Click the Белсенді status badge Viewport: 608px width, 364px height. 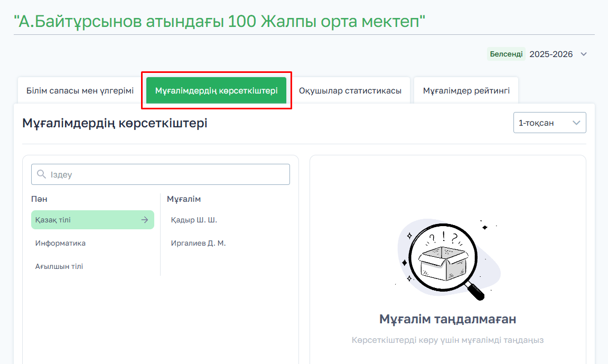(x=506, y=54)
